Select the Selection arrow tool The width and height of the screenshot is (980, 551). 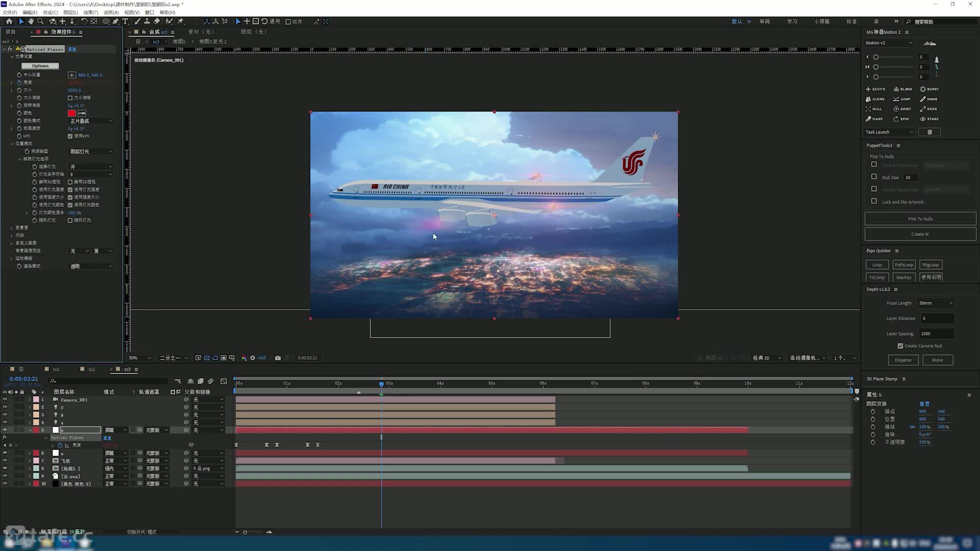coord(21,21)
